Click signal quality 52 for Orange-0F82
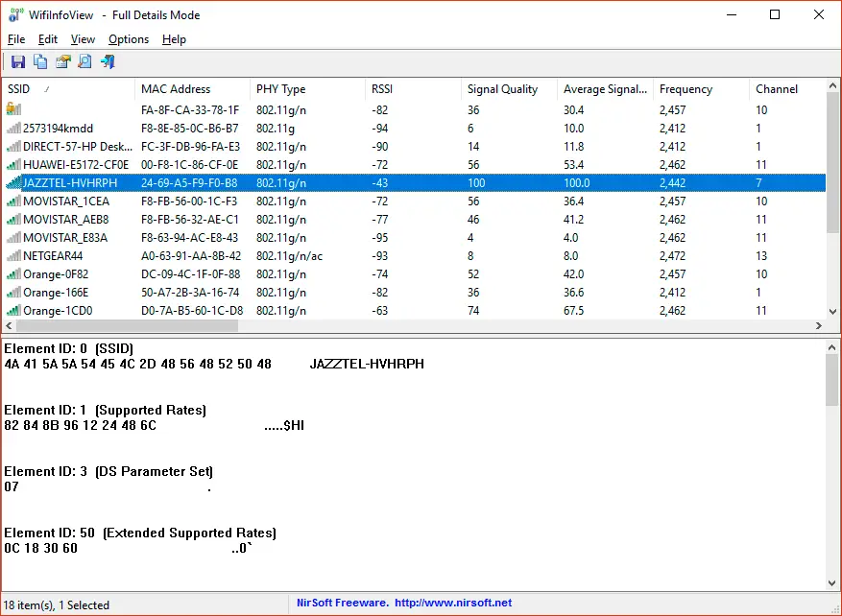The width and height of the screenshot is (842, 616). tap(473, 274)
